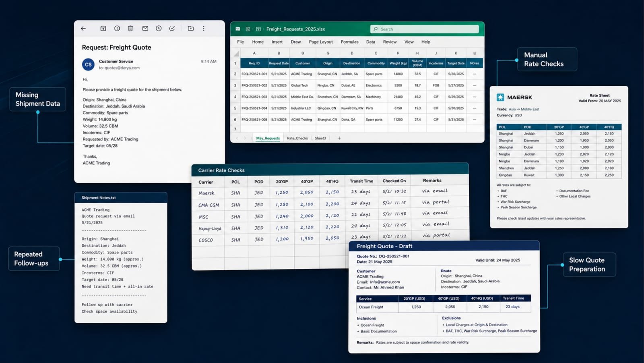This screenshot has height=363, width=644.
Task: Click the 23 days transit value in quote
Action: [x=512, y=307]
